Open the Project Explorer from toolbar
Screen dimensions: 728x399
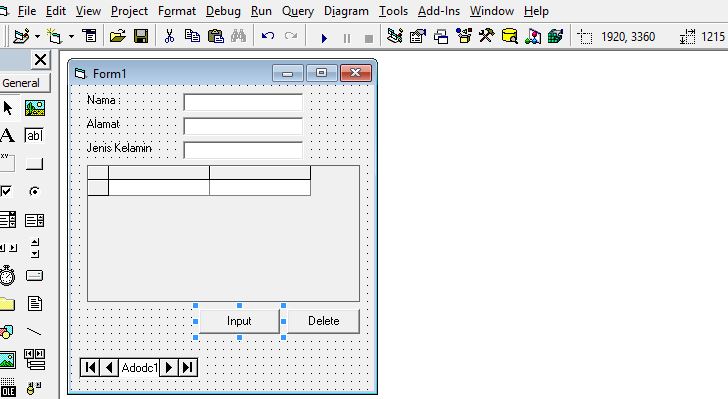395,36
